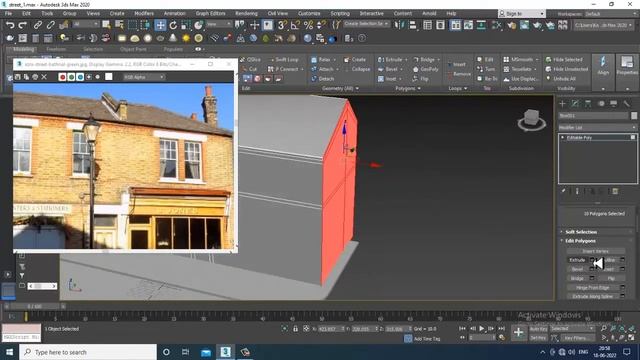This screenshot has width=640, height=360.
Task: Select the Select and Link chain icon
Action: pyautogui.click(x=38, y=25)
